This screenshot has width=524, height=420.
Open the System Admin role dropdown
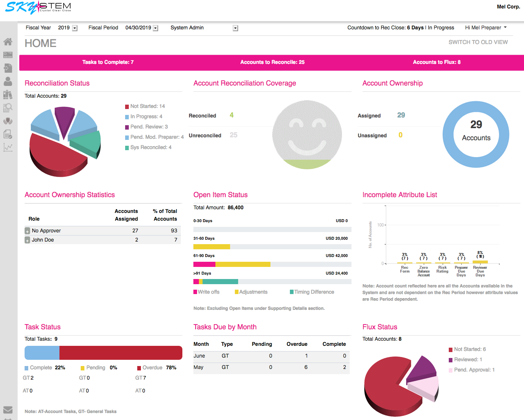[236, 28]
